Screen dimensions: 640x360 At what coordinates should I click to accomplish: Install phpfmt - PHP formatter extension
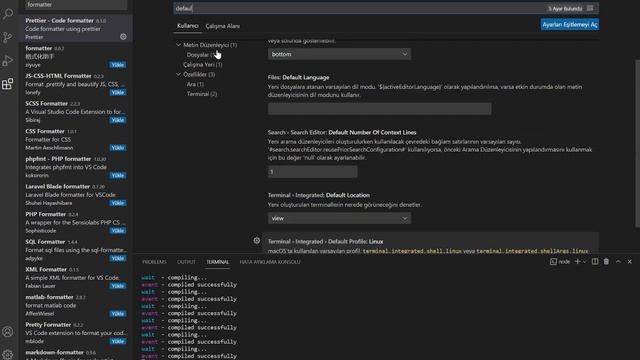pyautogui.click(x=118, y=176)
